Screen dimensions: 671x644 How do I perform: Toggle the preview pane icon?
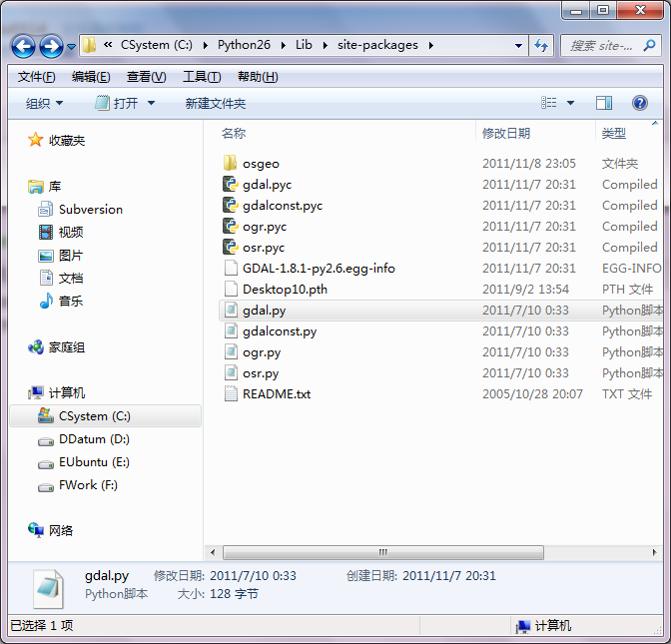point(604,103)
